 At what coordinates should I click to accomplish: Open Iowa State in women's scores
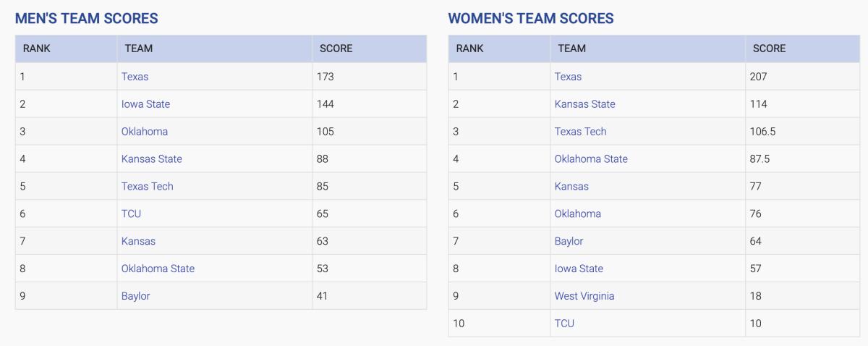[579, 269]
